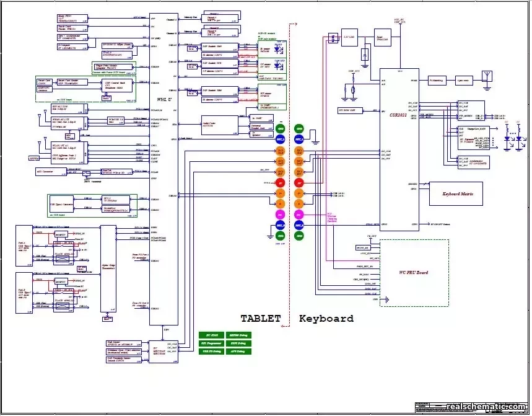Click the keyboard-side blue DET_B pad
This screenshot has width=532, height=416.
tap(299, 225)
